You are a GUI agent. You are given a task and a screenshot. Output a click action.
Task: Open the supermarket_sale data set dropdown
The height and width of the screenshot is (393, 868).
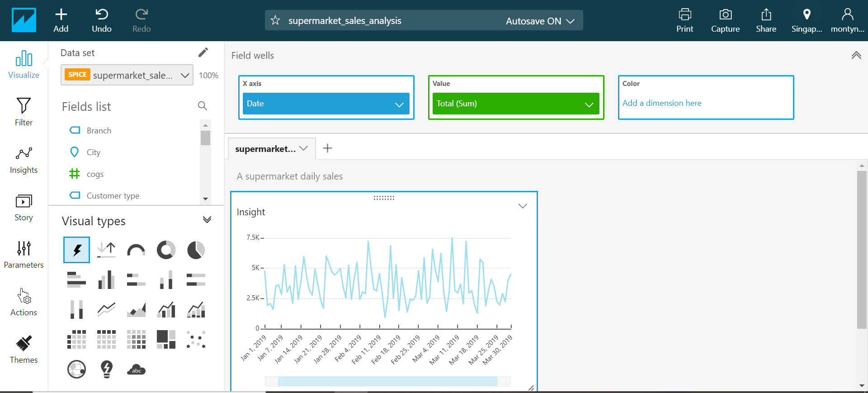tap(127, 75)
